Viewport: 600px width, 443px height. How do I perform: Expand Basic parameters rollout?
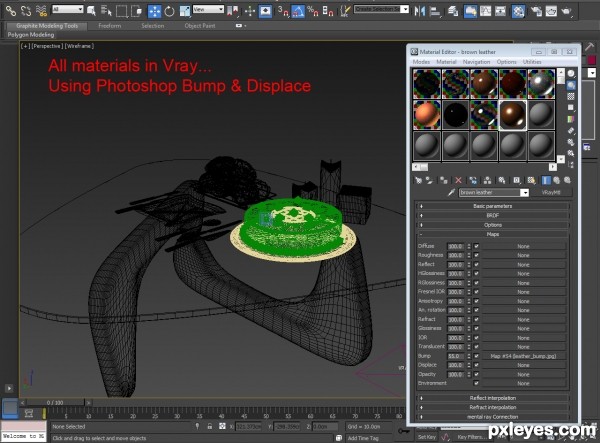[x=493, y=206]
